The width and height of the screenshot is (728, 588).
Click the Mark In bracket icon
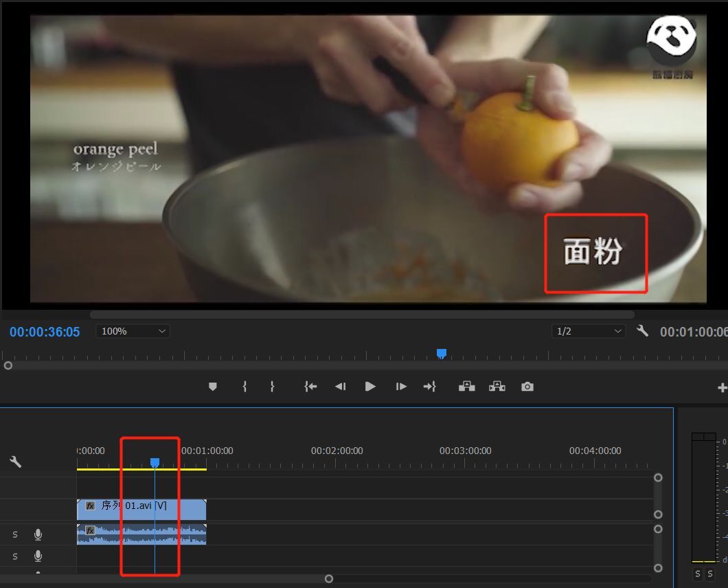[244, 387]
